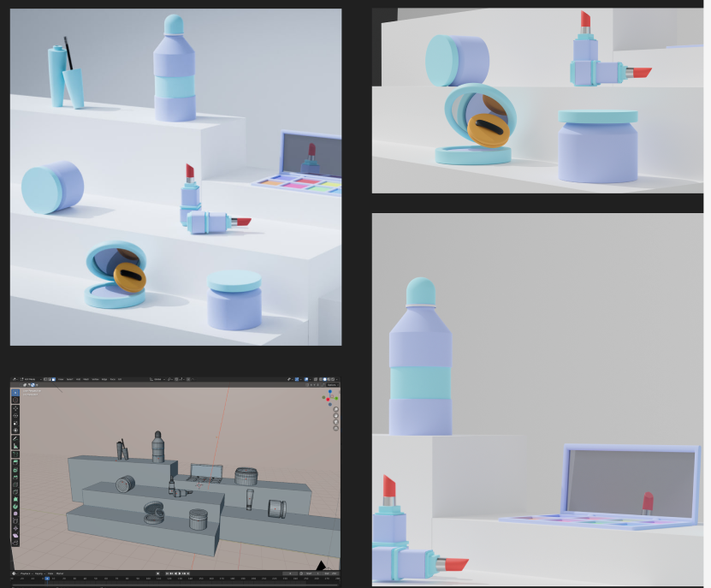The width and height of the screenshot is (711, 588).
Task: Select the Rotate tool
Action: click(x=15, y=416)
